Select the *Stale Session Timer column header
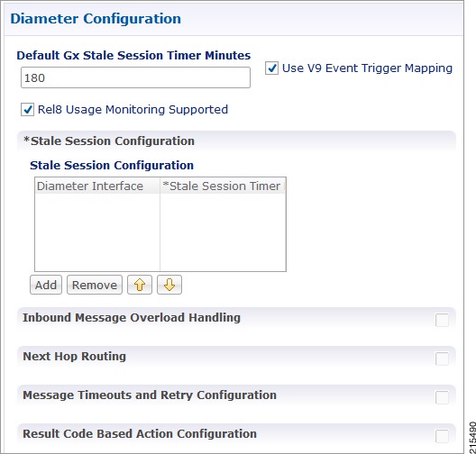 223,186
